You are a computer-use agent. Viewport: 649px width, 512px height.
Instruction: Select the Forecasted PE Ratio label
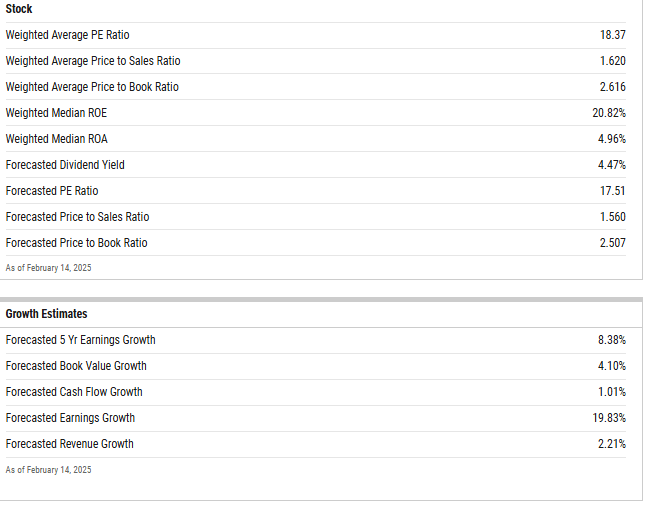click(x=52, y=191)
